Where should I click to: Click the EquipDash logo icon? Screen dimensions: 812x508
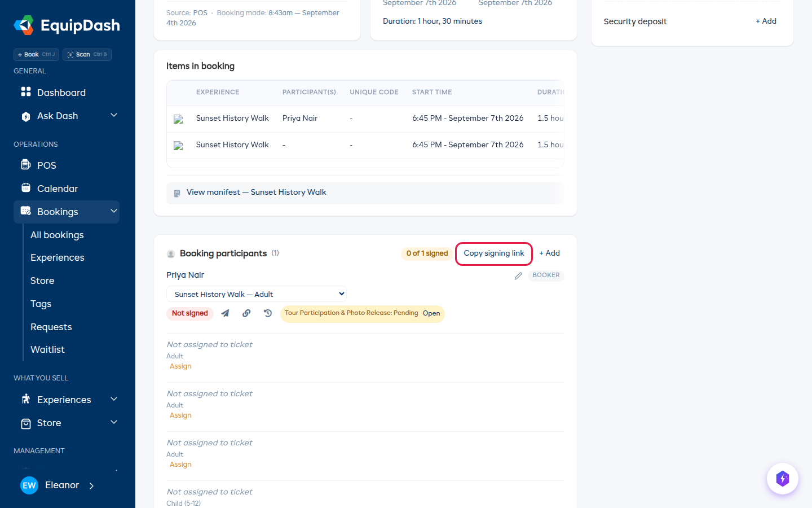pos(24,25)
